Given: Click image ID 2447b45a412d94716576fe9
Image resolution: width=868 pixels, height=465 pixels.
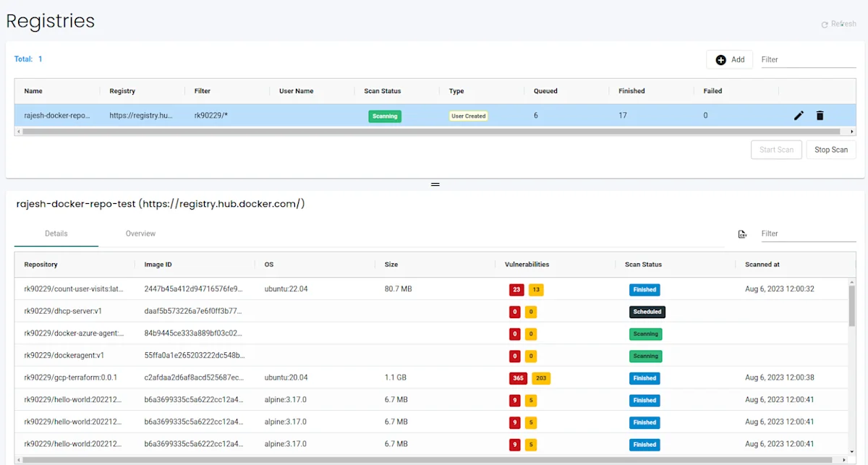Looking at the screenshot, I should point(195,289).
